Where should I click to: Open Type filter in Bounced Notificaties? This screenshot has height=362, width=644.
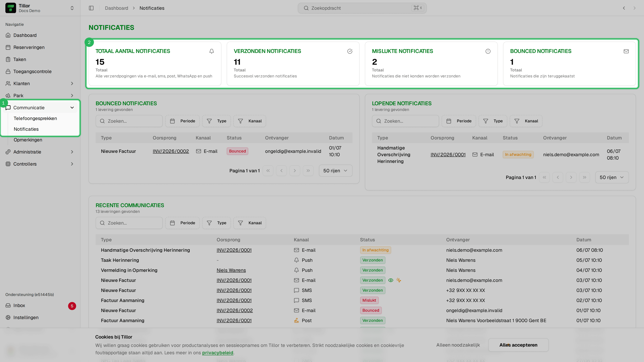217,121
